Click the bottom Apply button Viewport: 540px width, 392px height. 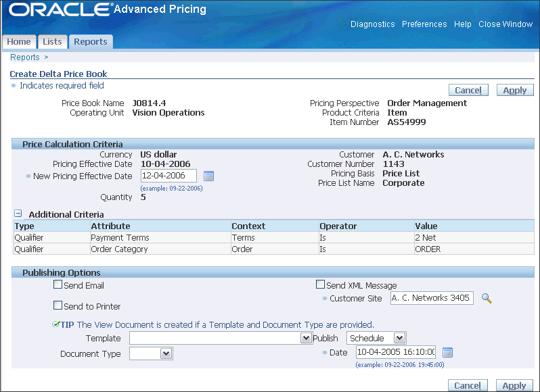[514, 385]
